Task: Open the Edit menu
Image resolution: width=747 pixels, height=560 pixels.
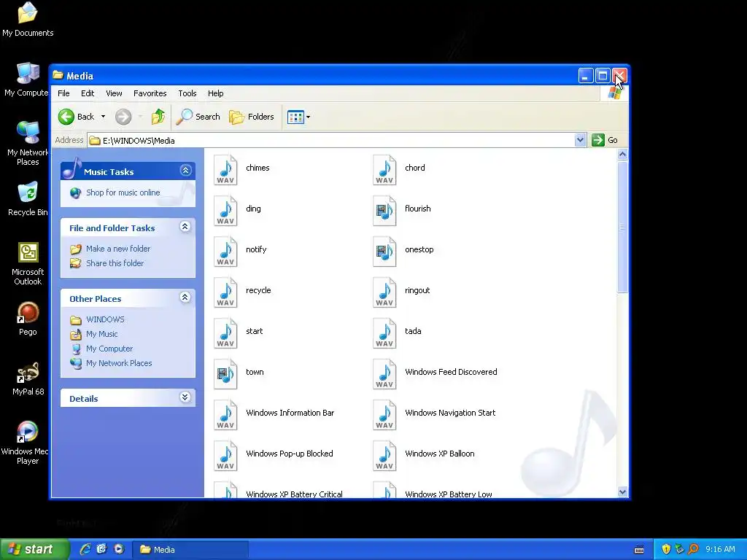Action: pos(88,93)
